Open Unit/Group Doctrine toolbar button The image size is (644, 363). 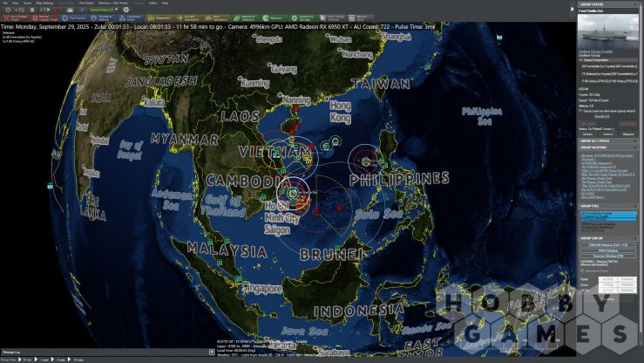(332, 18)
